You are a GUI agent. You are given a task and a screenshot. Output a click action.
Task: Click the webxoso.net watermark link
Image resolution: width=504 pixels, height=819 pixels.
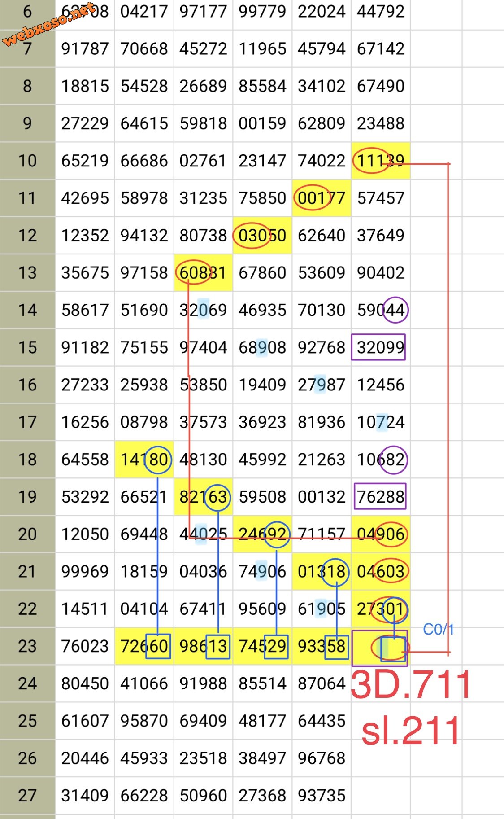(48, 25)
